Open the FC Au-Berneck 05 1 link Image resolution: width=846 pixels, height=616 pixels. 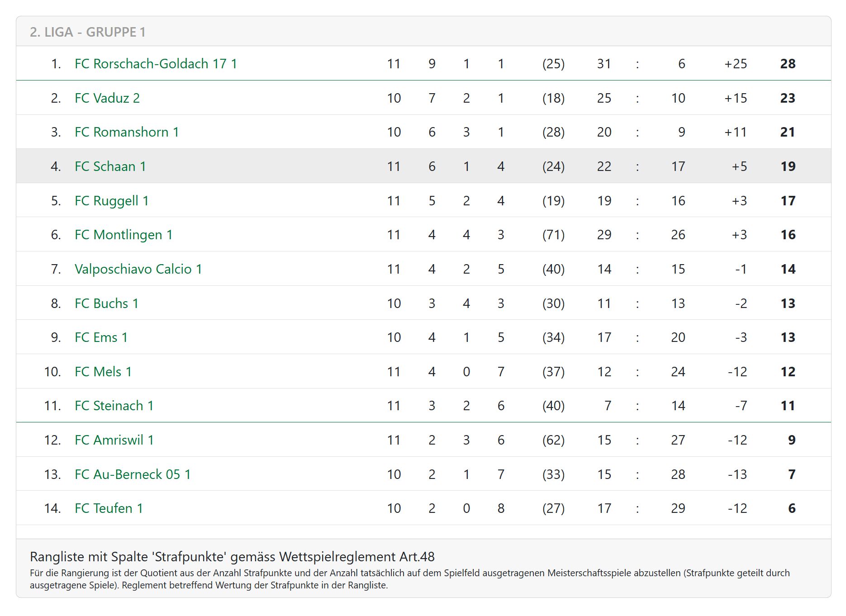133,474
